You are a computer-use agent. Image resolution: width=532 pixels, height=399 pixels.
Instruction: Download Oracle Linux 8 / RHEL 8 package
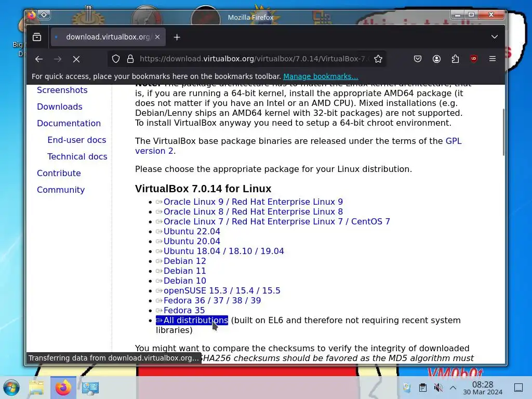[253, 212]
